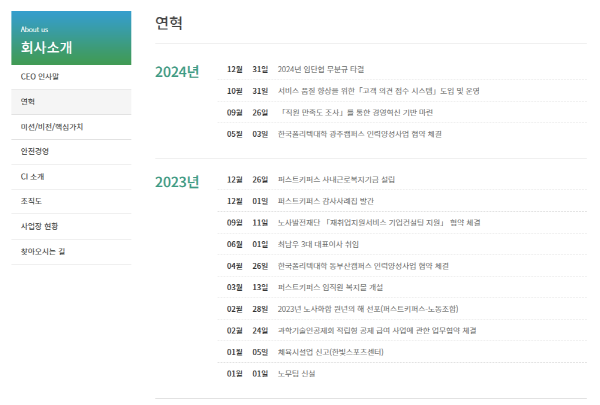Select the 사내근로복지기금 설립 entry
Viewport: 600px width, 405px height.
[x=336, y=180]
